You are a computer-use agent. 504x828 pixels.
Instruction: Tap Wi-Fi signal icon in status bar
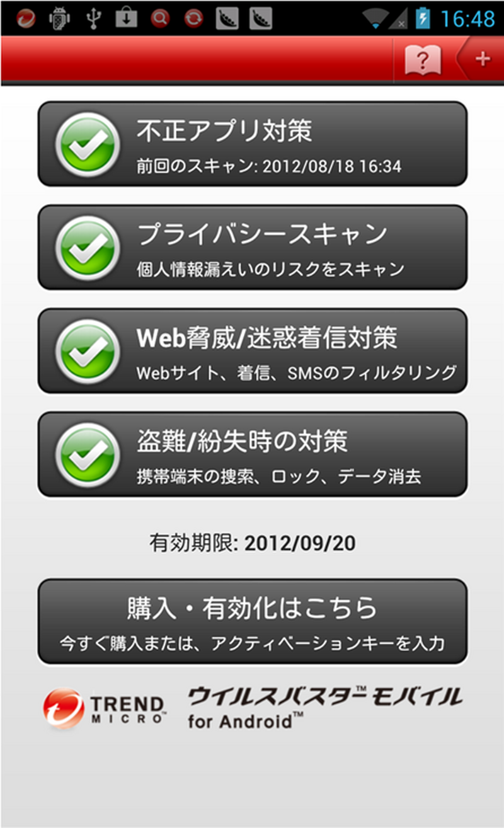coord(376,19)
